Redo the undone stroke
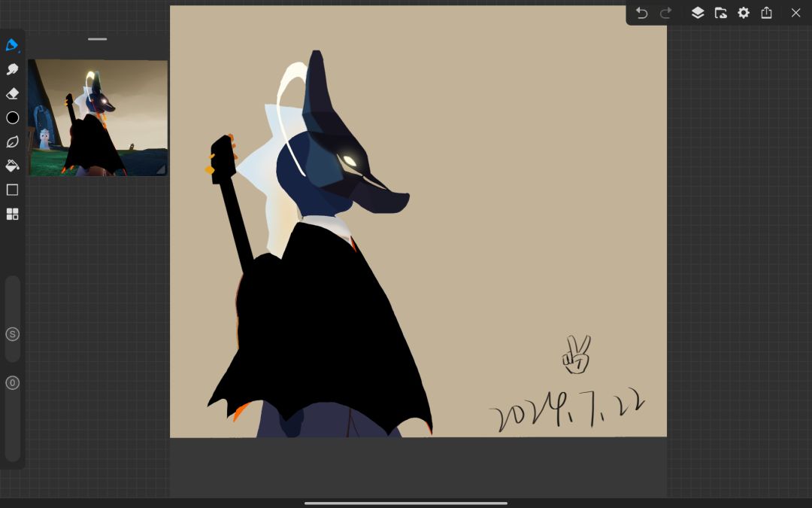Viewport: 812px width, 508px height. click(666, 13)
